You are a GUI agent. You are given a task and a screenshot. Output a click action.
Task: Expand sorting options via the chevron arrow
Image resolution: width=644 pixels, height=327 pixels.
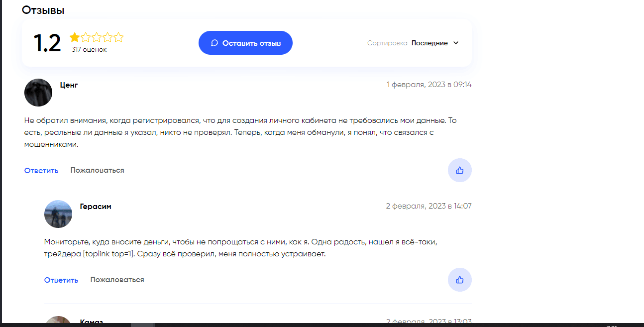456,43
